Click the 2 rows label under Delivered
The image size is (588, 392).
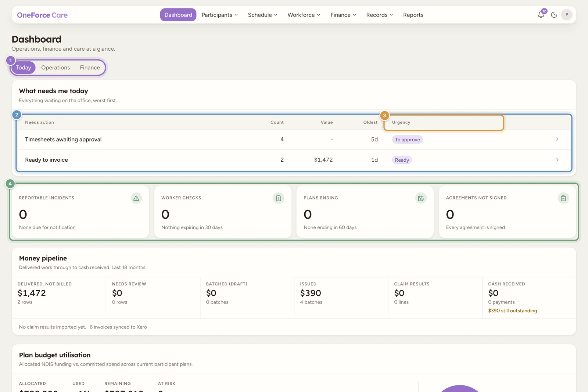[25, 302]
